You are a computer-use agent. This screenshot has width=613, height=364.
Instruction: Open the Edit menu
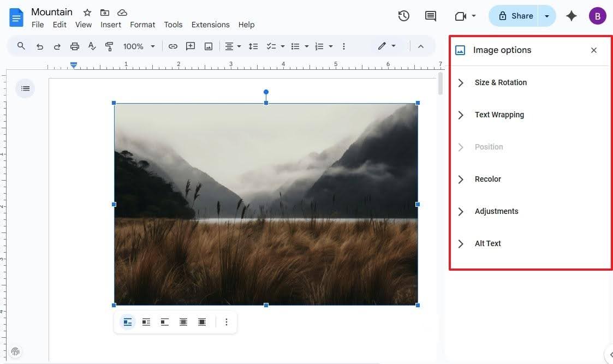59,25
